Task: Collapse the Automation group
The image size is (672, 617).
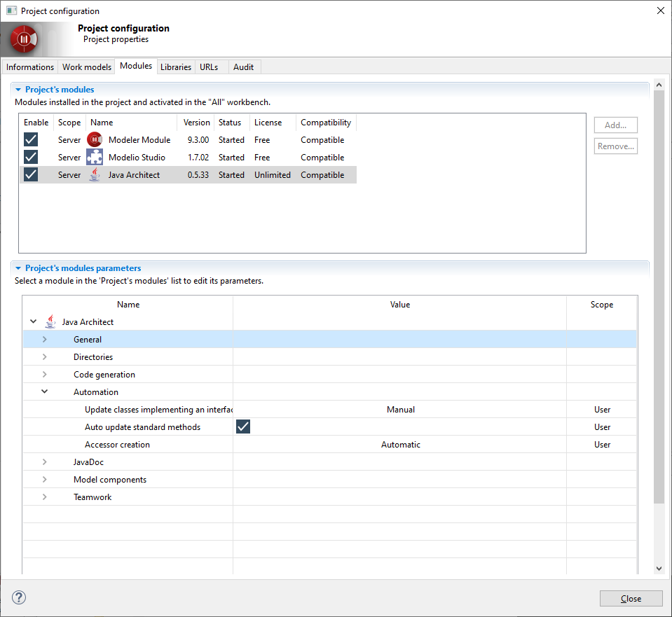Action: pos(45,391)
